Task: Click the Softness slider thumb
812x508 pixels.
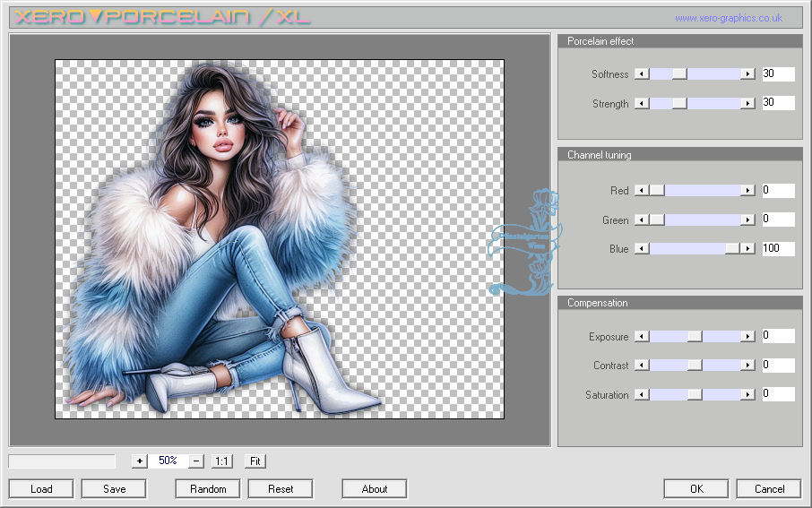Action: [x=679, y=74]
